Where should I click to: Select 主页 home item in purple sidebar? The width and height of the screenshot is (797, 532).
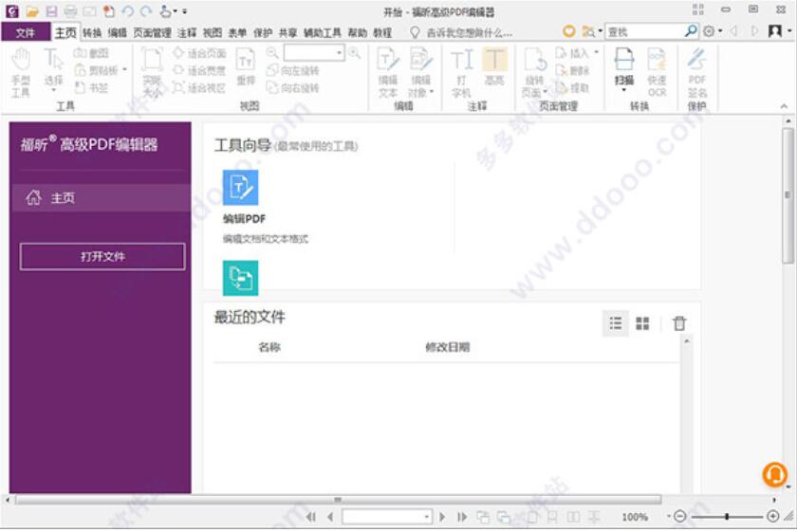point(101,197)
